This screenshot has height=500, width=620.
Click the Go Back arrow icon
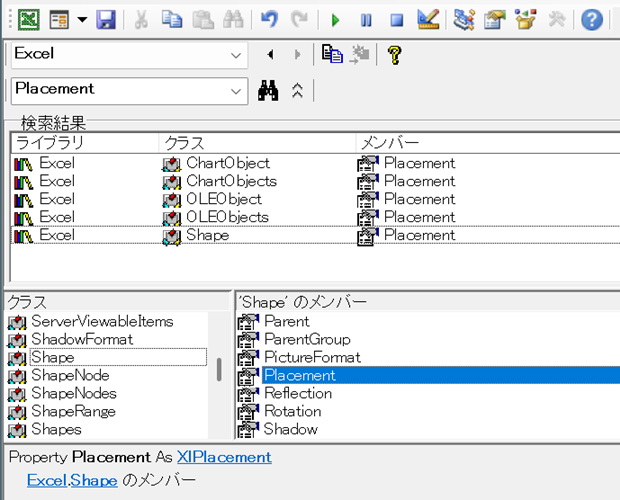tap(270, 55)
